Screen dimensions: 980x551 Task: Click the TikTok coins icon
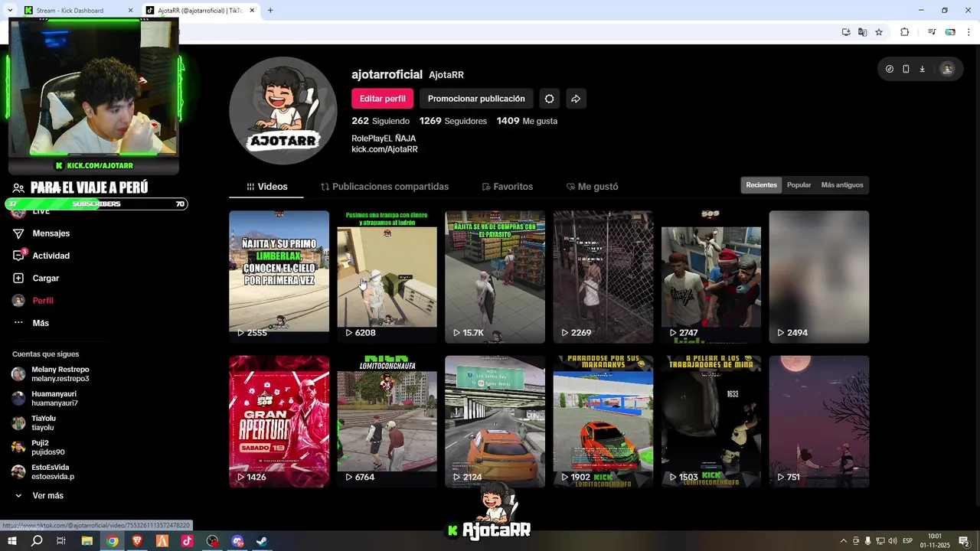(890, 69)
